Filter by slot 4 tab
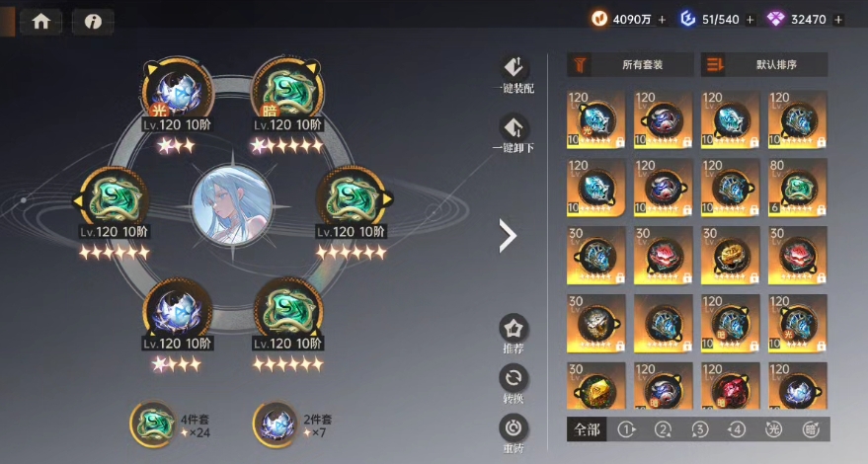868x464 pixels. pyautogui.click(x=737, y=429)
